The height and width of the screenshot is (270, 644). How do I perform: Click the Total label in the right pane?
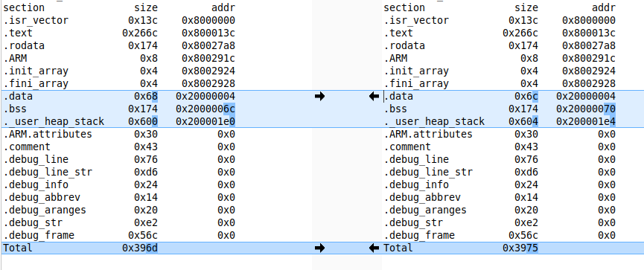[x=398, y=248]
